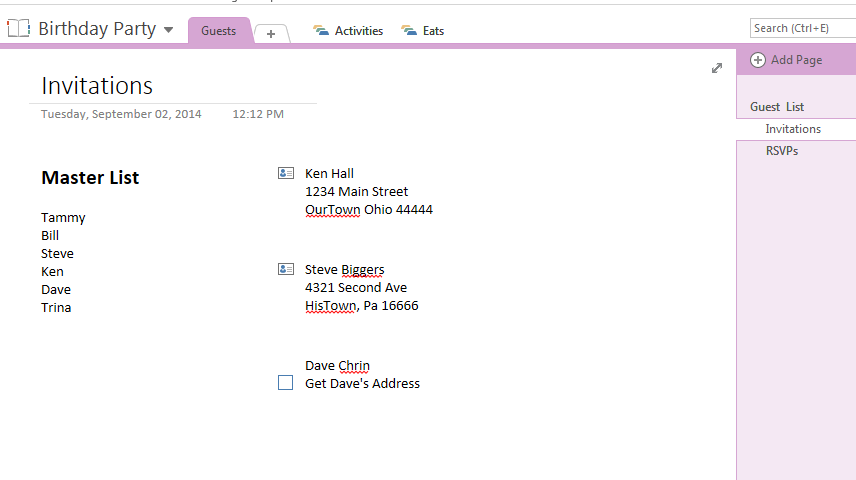Click the contact tag icon beside Steve Biggers

point(286,269)
